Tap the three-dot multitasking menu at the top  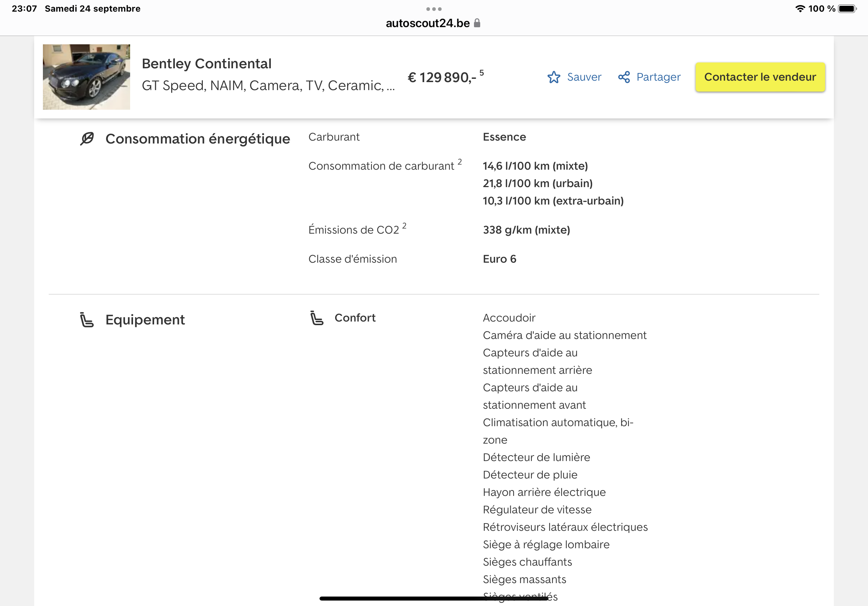coord(434,9)
